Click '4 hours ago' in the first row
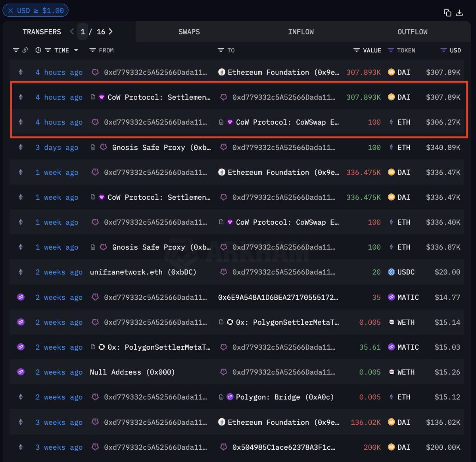Image resolution: width=476 pixels, height=462 pixels. click(59, 72)
